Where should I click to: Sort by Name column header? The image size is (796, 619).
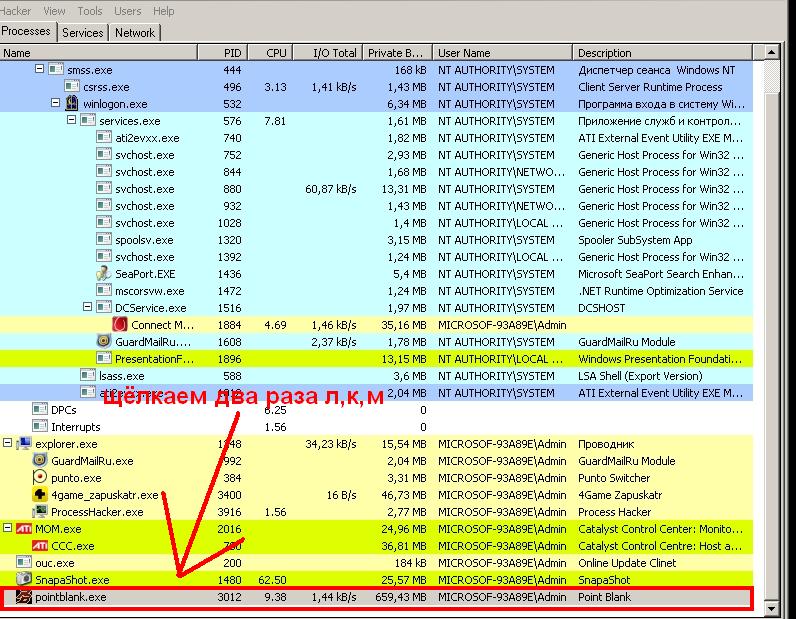pos(98,53)
